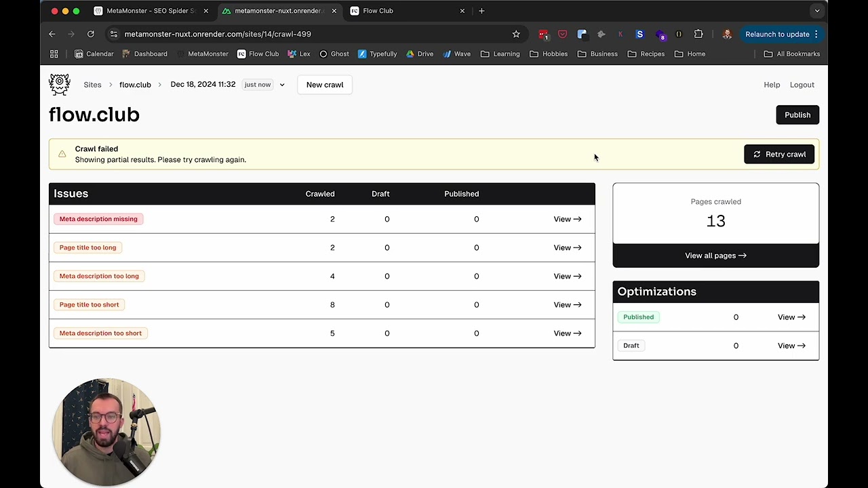Switch to the MetaMonster SEO Spider tab

pyautogui.click(x=151, y=11)
